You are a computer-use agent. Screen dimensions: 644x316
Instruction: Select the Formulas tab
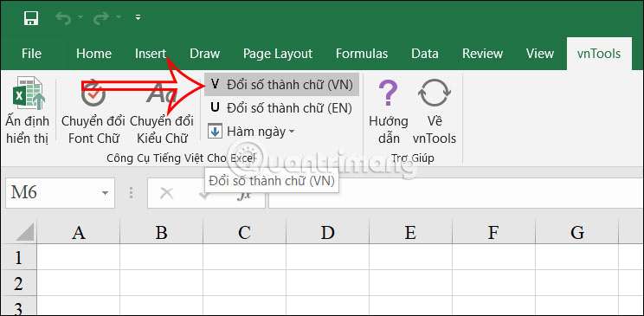point(362,54)
